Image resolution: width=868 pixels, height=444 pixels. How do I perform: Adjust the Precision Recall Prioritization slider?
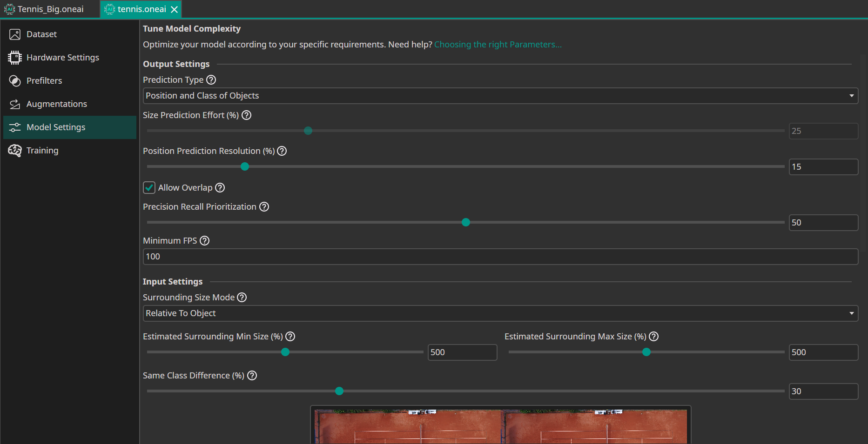click(x=465, y=222)
